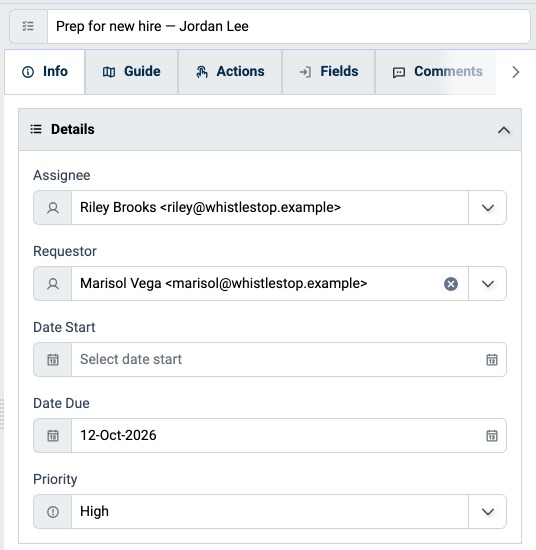Edit the task title Prep for new hire
The image size is (536, 550).
click(x=288, y=26)
